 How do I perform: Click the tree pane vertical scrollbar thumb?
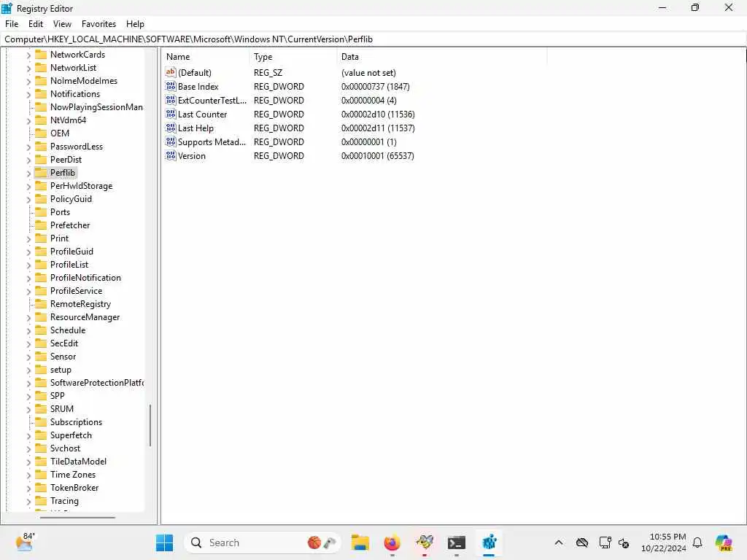pyautogui.click(x=150, y=425)
